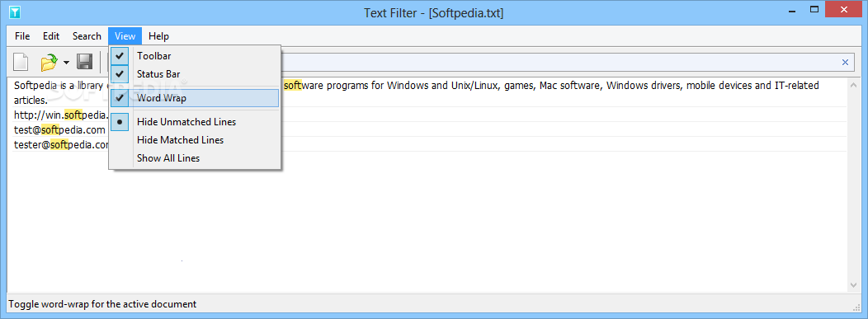Image resolution: width=868 pixels, height=319 pixels.
Task: Click the vertical scrollbar up arrow
Action: coord(854,85)
